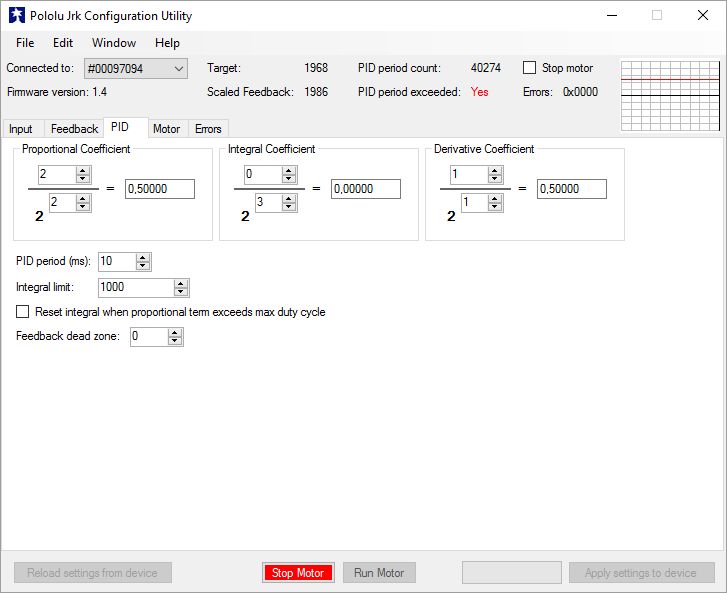Click the Integral Coefficient result field 0,00000

366,189
